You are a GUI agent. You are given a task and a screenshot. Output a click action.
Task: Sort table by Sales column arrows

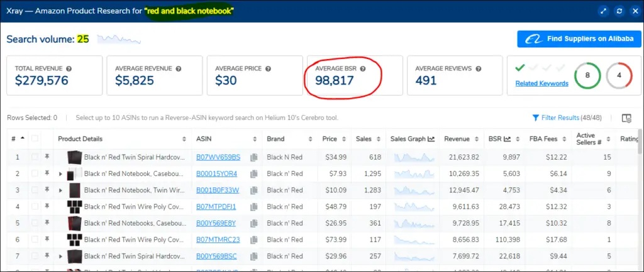(x=378, y=139)
